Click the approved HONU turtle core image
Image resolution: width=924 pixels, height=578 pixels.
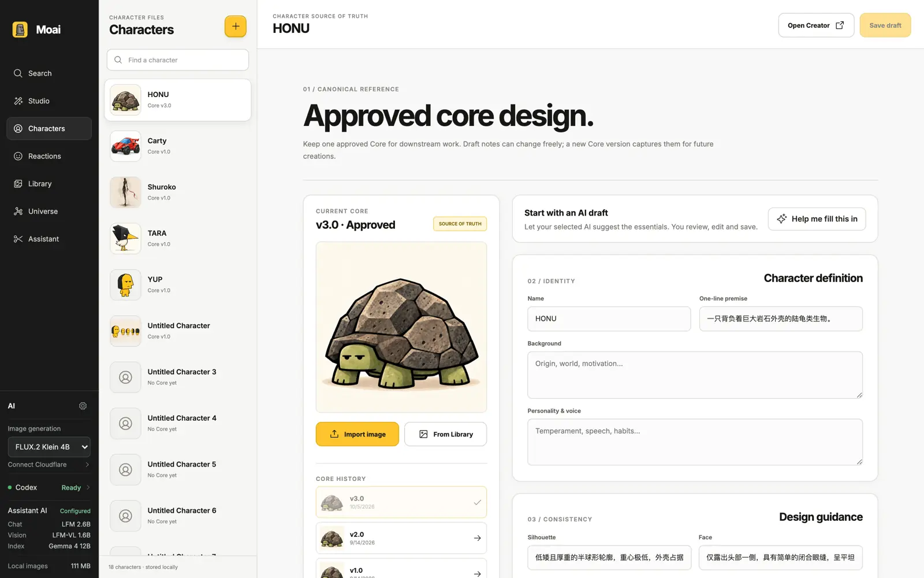(401, 327)
